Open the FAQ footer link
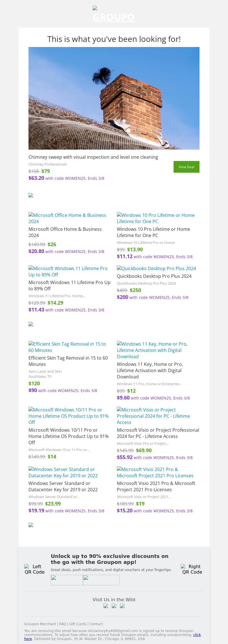This screenshot has height=644, width=228. (x=62, y=624)
